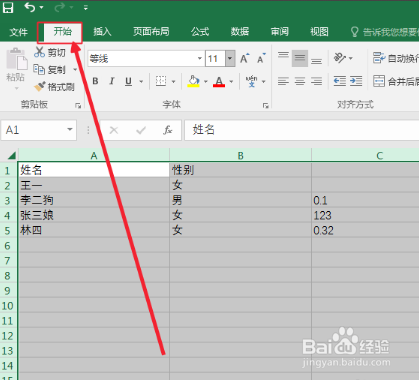Switch to the 开始 (Home) tab

click(63, 32)
